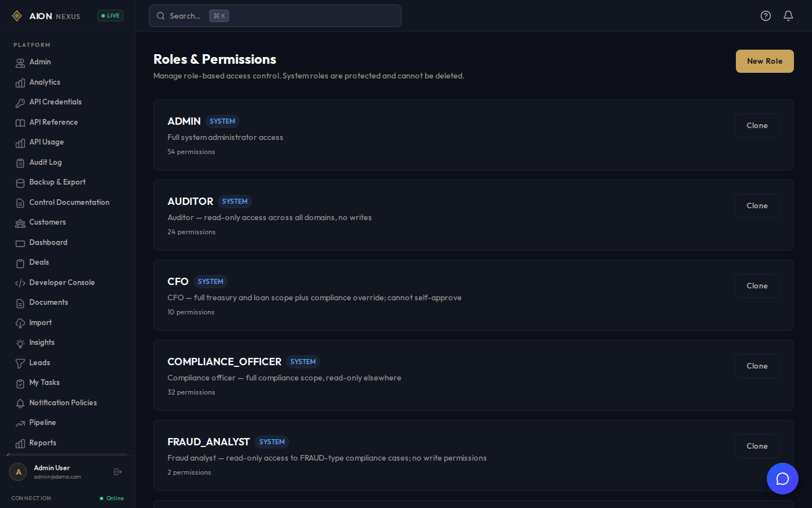Screen dimensions: 812x508
Task: Clone the ADMIN role
Action: 757,125
